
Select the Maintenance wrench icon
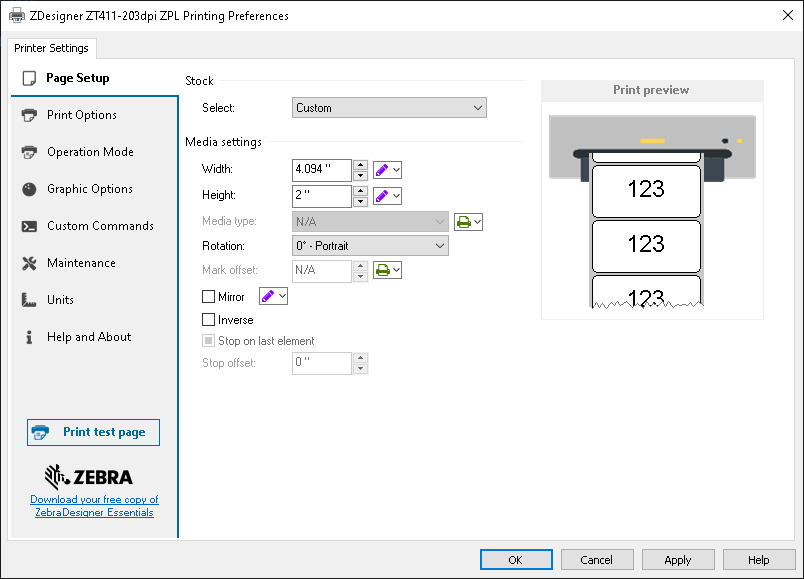pyautogui.click(x=31, y=262)
